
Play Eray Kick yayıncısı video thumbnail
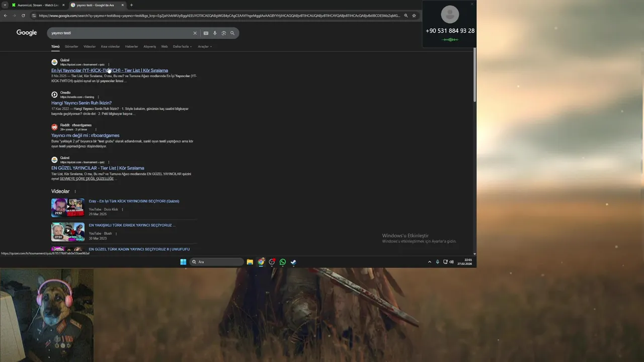68,207
